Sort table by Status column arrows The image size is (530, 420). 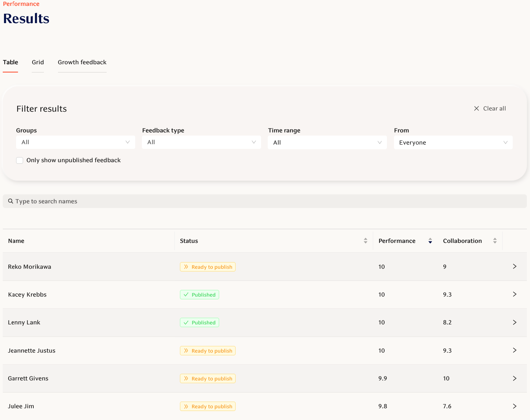(x=365, y=241)
